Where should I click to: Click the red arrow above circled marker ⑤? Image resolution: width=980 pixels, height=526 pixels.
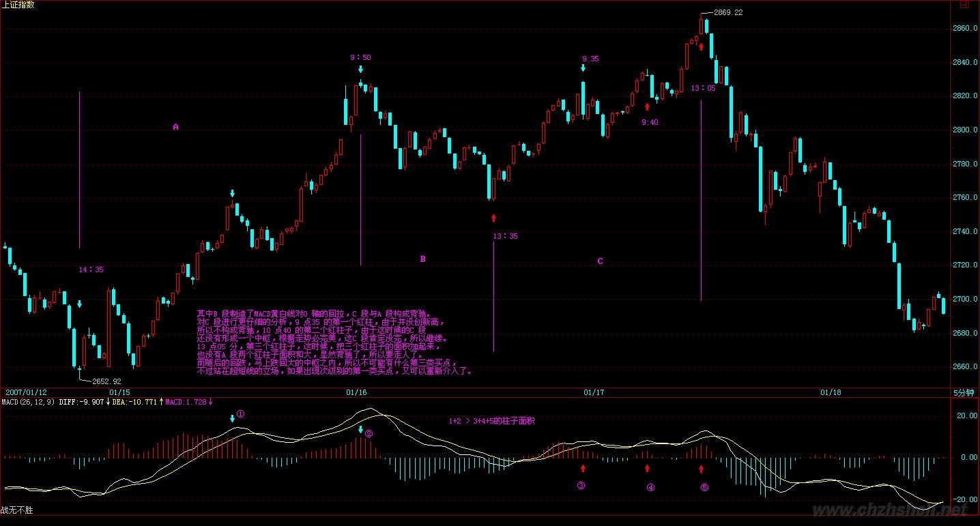[x=701, y=468]
